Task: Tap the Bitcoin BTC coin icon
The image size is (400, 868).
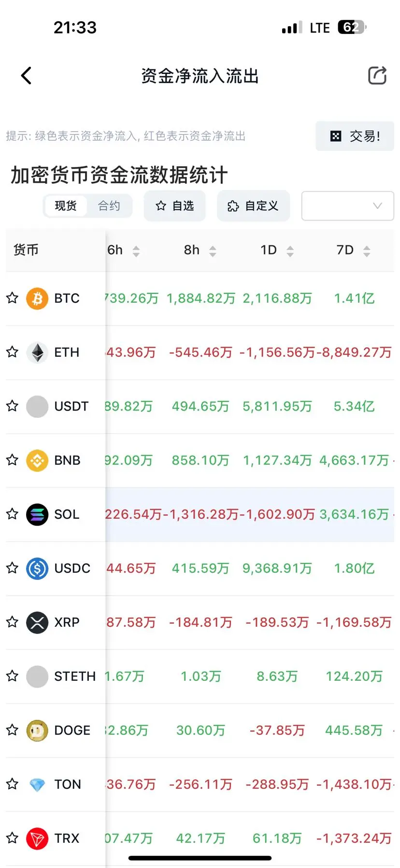Action: 37,298
